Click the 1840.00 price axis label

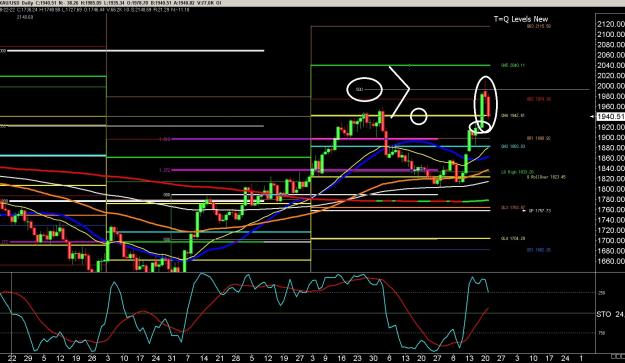tap(611, 169)
